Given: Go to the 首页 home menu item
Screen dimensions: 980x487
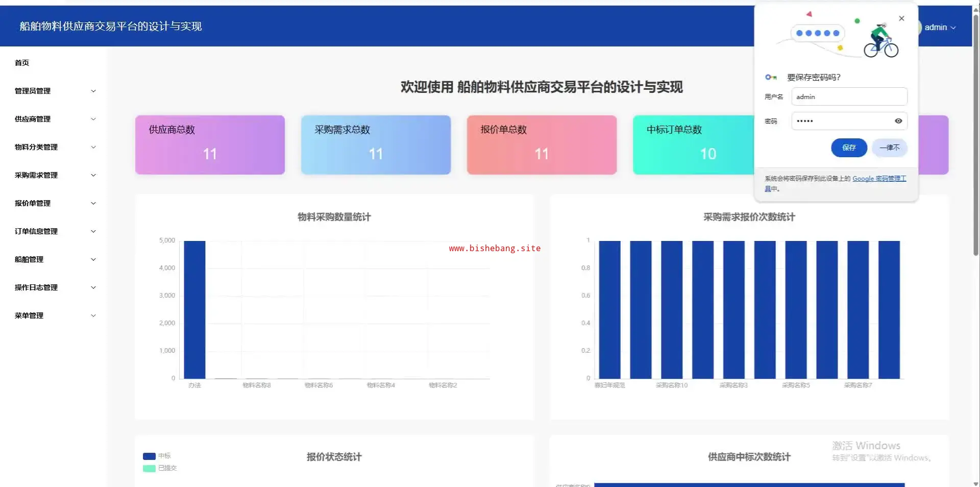Looking at the screenshot, I should (22, 63).
